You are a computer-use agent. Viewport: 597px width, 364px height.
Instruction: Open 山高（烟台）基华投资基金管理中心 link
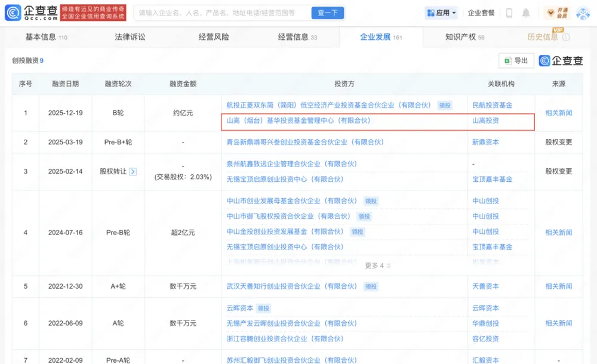(298, 121)
